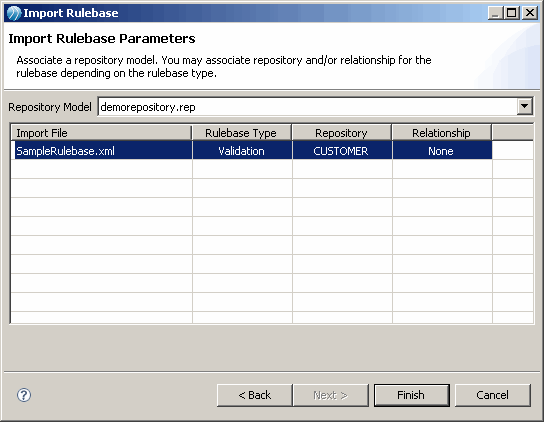Close the Import Rulebase dialog
This screenshot has width=544, height=422.
(530, 13)
